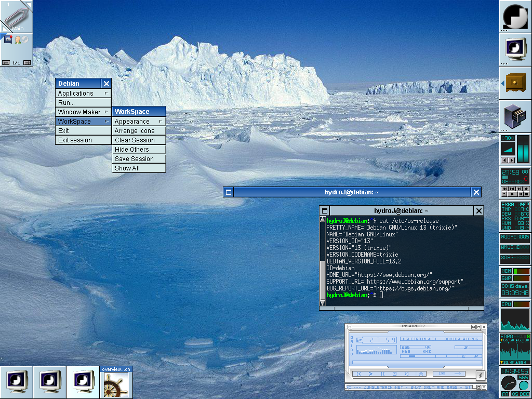This screenshot has height=399, width=532.
Task: Click the Steam icon in the tray
Action: [x=24, y=39]
